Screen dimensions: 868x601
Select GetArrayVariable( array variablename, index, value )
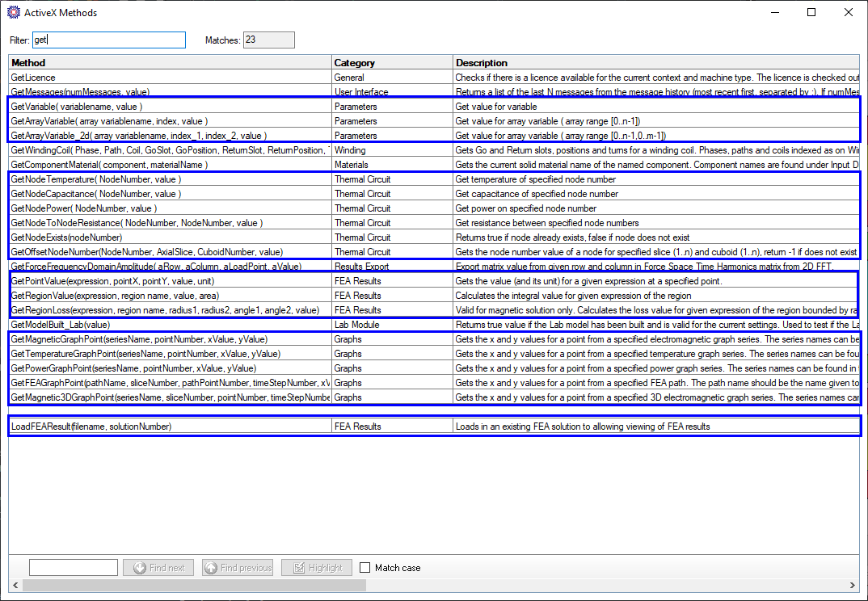[x=434, y=120]
